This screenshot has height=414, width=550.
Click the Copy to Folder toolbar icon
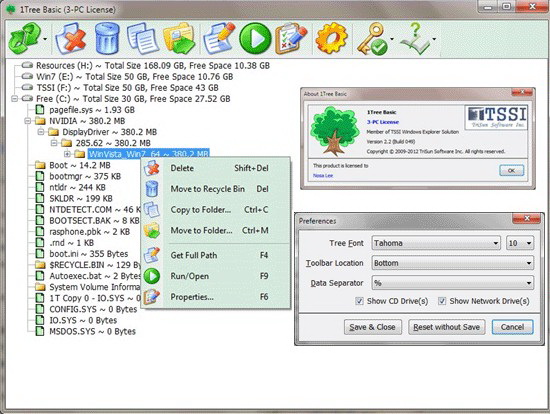click(x=142, y=38)
